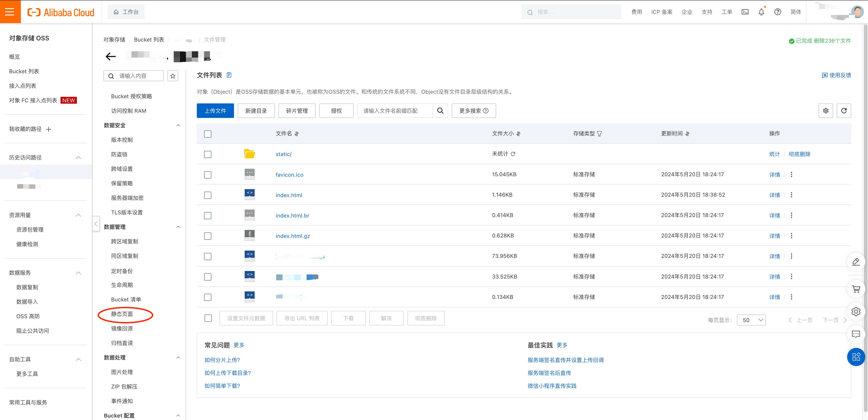Viewport: 868px width, 420px height.
Task: Open Bucket 列表 in left sidebar
Action: click(24, 71)
